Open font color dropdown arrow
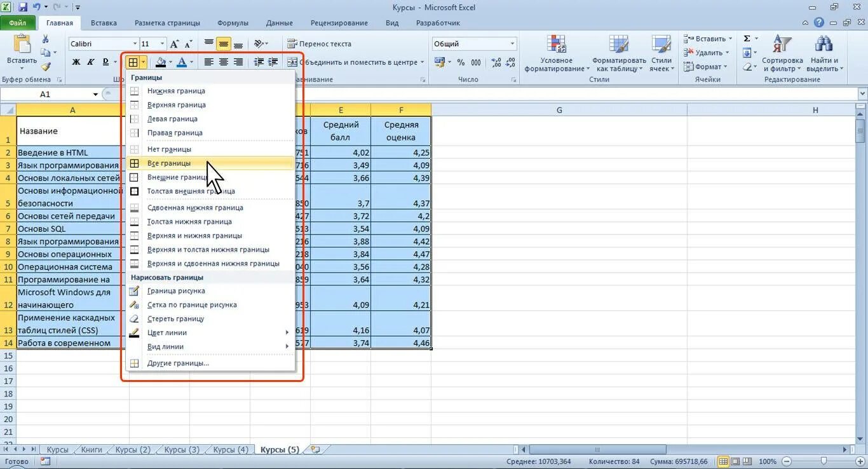868x469 pixels. click(x=193, y=62)
